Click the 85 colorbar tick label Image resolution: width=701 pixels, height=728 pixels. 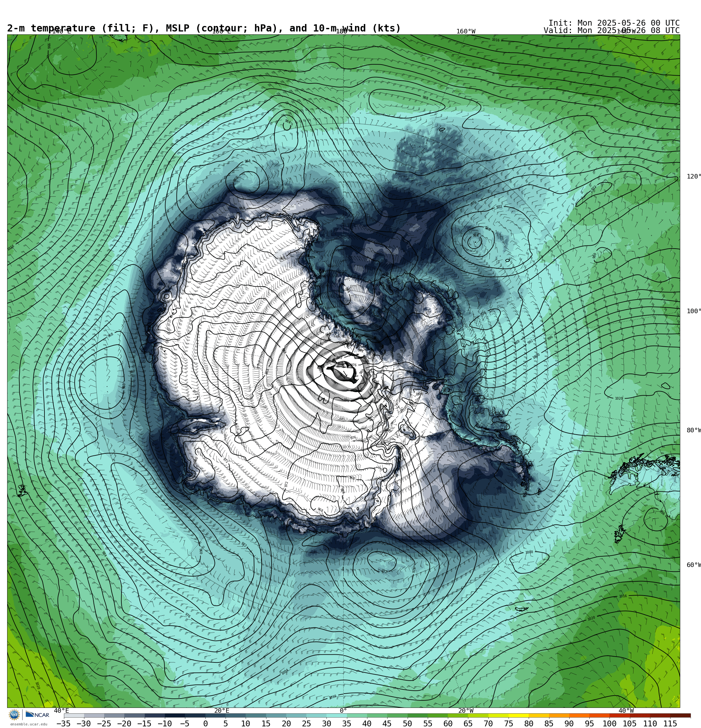(549, 724)
